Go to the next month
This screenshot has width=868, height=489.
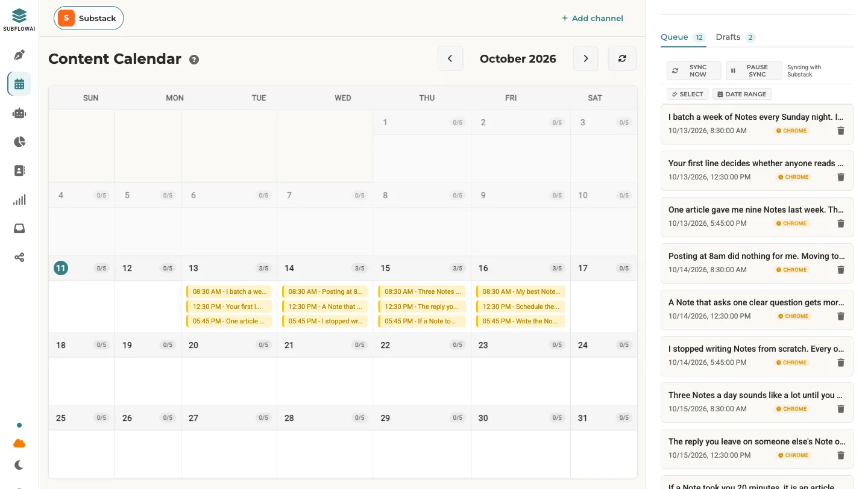(x=585, y=58)
